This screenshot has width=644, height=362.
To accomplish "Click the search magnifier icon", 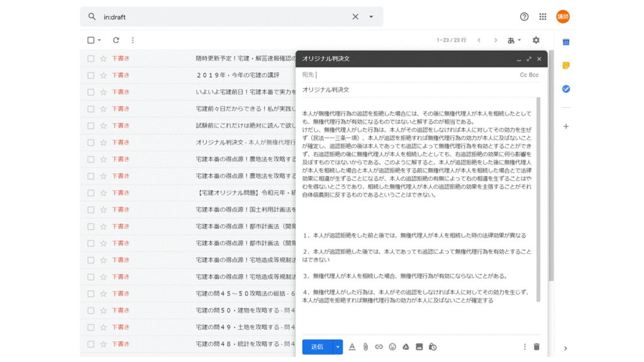I will [x=92, y=16].
